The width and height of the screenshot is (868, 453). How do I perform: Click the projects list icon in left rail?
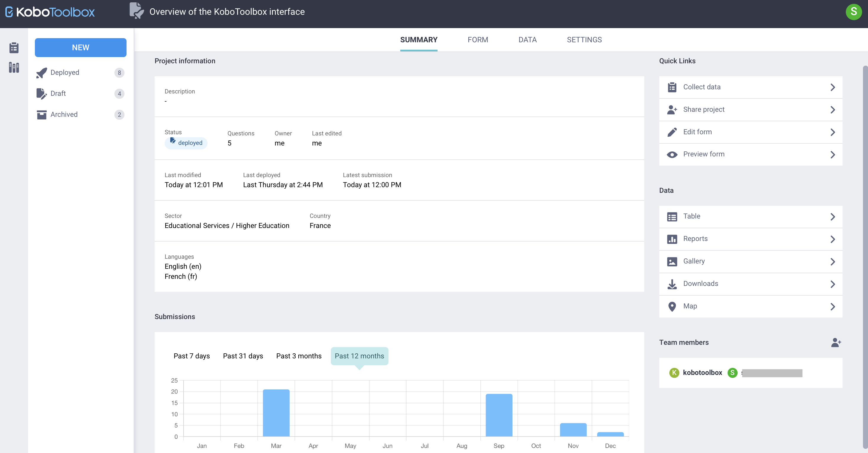[x=14, y=48]
